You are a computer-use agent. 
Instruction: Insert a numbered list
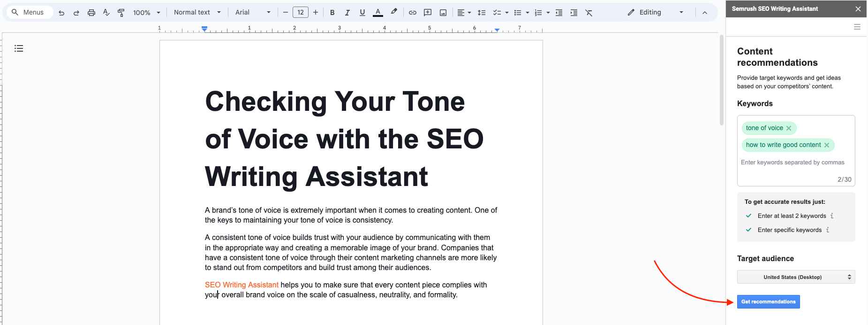tap(538, 13)
